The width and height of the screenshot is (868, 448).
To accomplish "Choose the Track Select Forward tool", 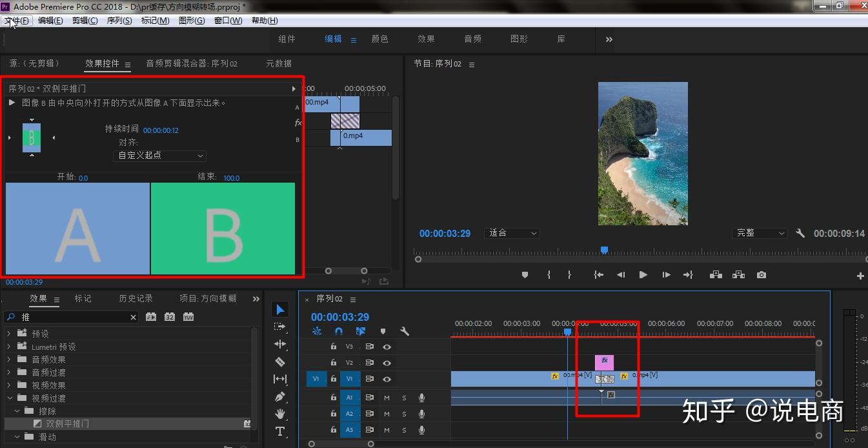I will [280, 327].
